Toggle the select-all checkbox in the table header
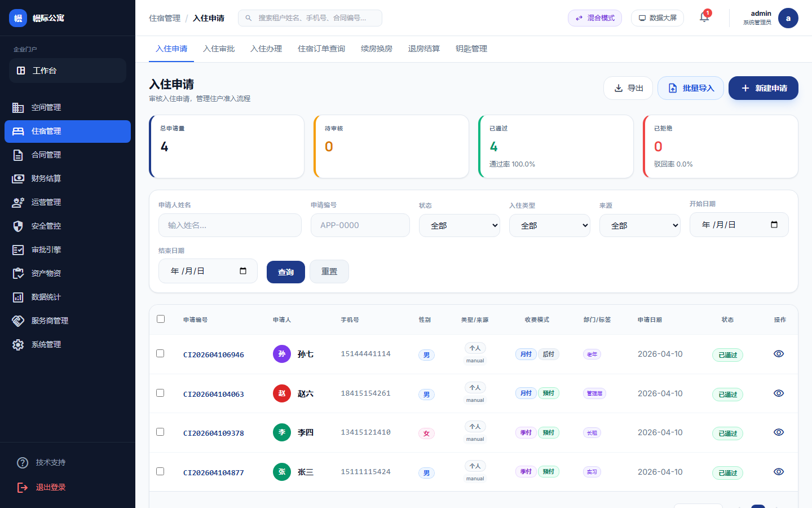Viewport: 812px width, 508px height. [161, 318]
